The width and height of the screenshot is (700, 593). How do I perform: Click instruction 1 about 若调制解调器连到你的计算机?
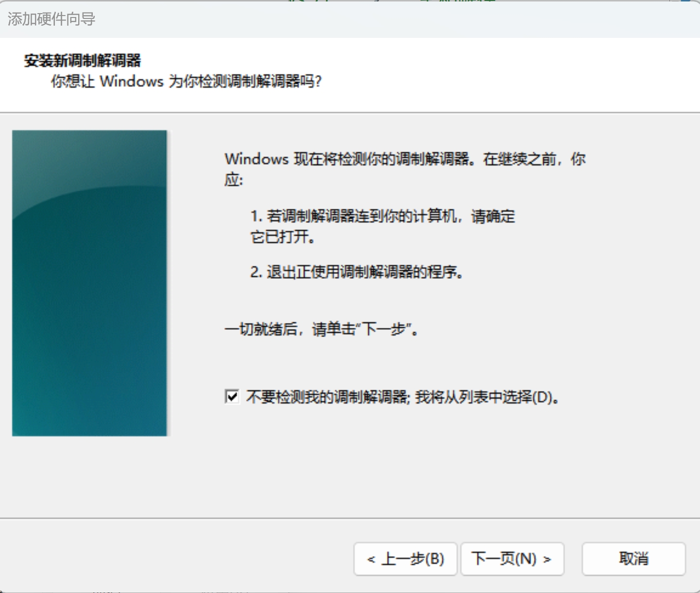click(x=383, y=226)
